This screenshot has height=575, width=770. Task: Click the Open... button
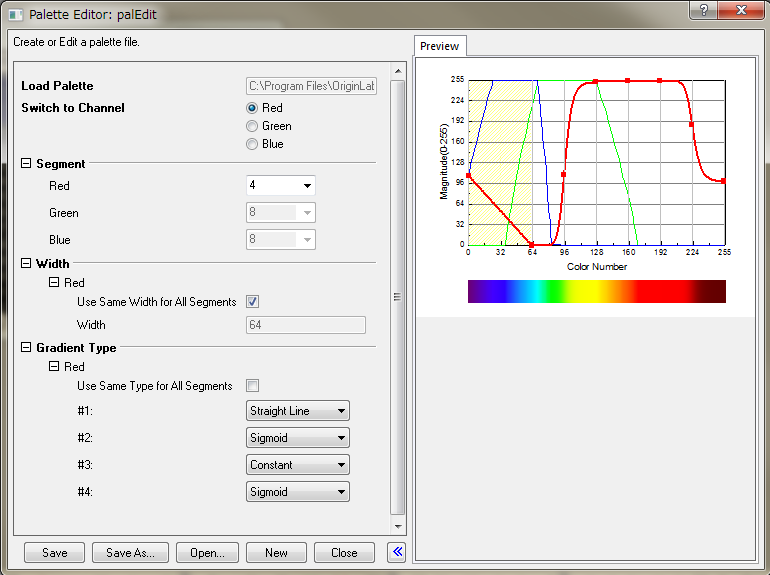click(207, 552)
